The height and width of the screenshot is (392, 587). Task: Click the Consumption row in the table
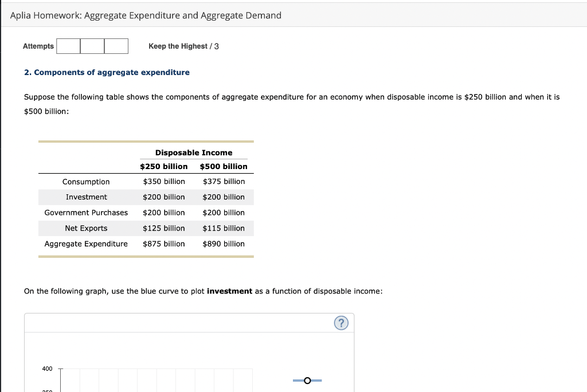(x=86, y=182)
